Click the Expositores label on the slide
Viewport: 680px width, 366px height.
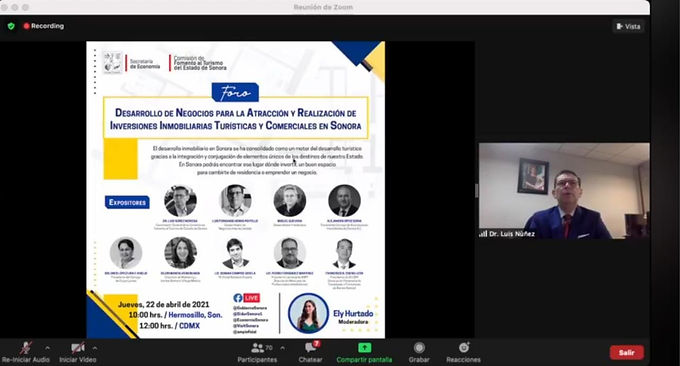pos(127,203)
